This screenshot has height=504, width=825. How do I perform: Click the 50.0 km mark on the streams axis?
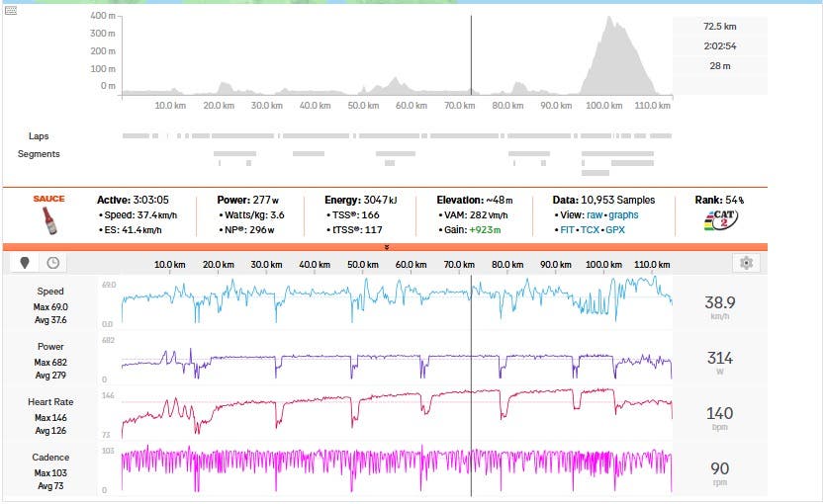point(364,265)
